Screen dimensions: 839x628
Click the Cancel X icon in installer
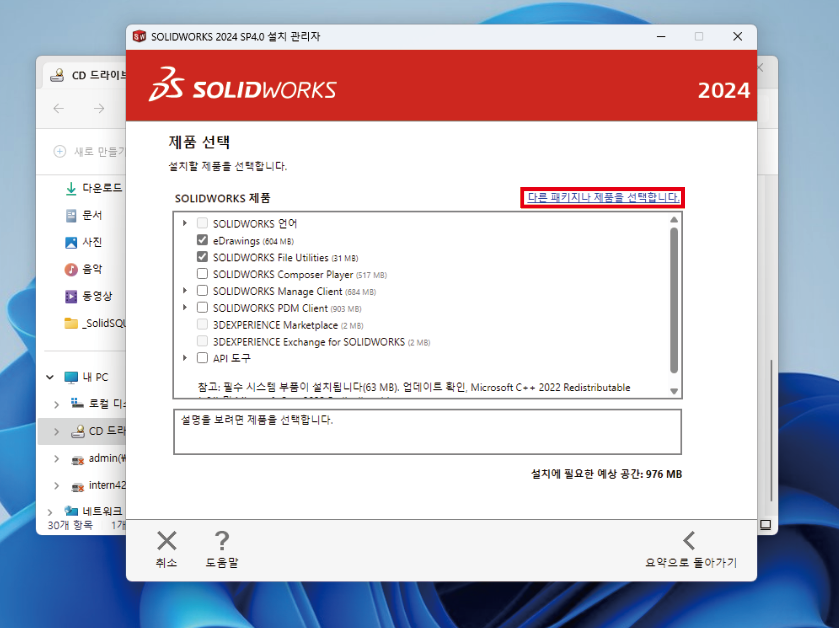pos(166,541)
